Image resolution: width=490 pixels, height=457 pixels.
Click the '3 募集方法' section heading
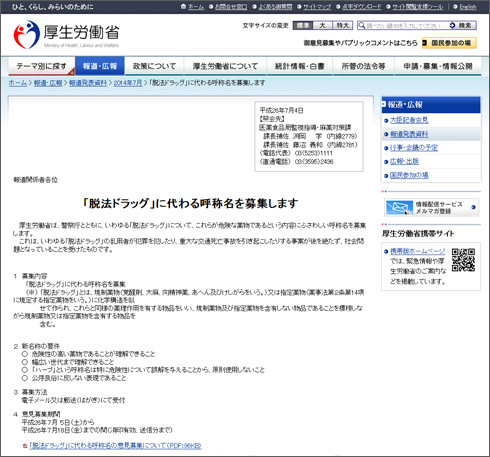click(30, 392)
